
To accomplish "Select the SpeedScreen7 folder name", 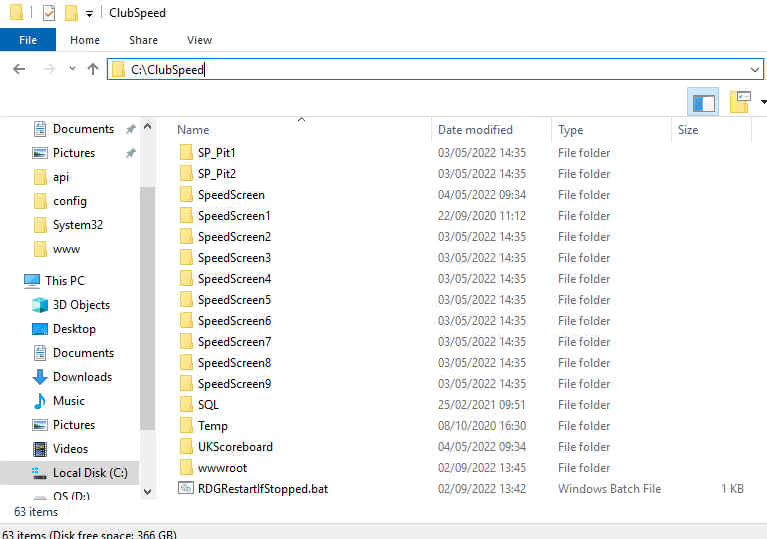I will click(x=234, y=342).
